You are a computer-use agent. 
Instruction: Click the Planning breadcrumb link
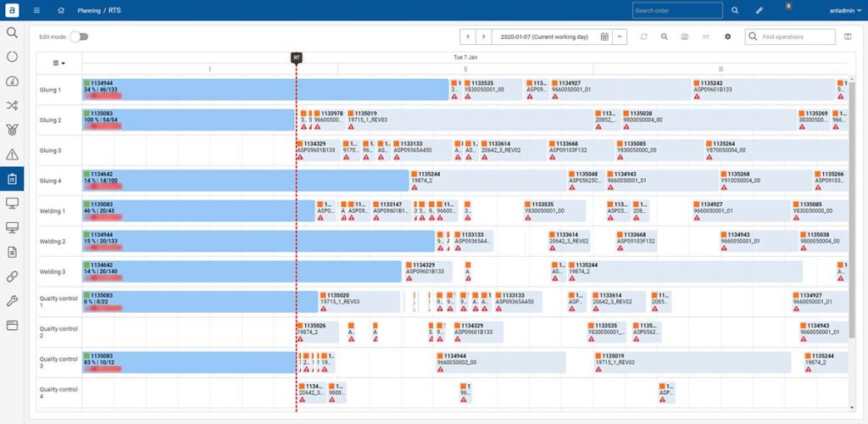pyautogui.click(x=89, y=10)
